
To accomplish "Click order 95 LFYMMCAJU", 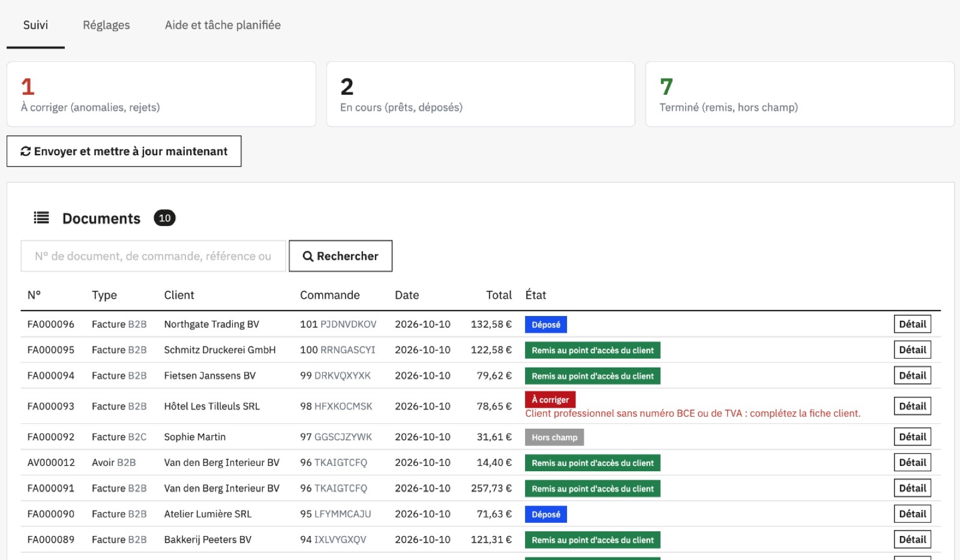I will coord(335,514).
